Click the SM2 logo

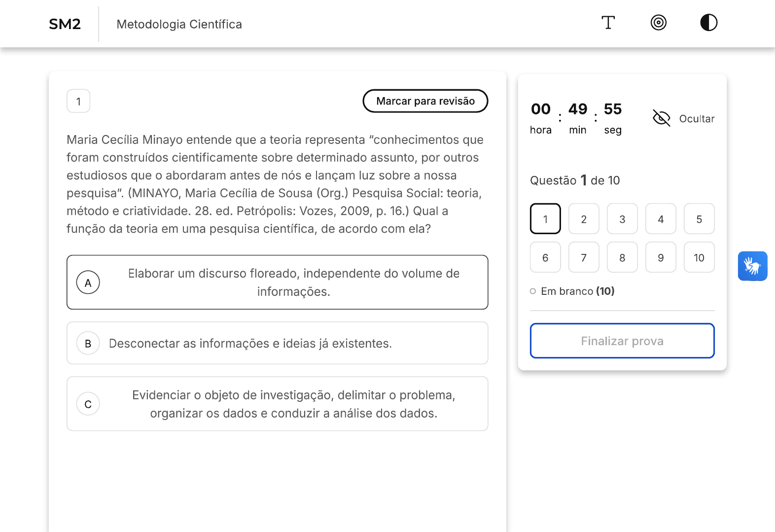(65, 24)
